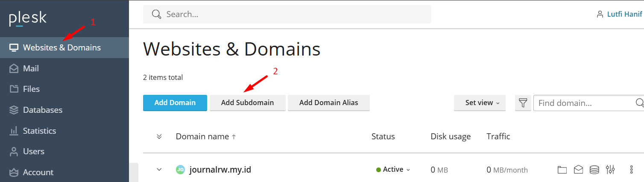Open mail icon in journalrw.my.id row
Viewport: 644px width, 182px height.
[578, 170]
